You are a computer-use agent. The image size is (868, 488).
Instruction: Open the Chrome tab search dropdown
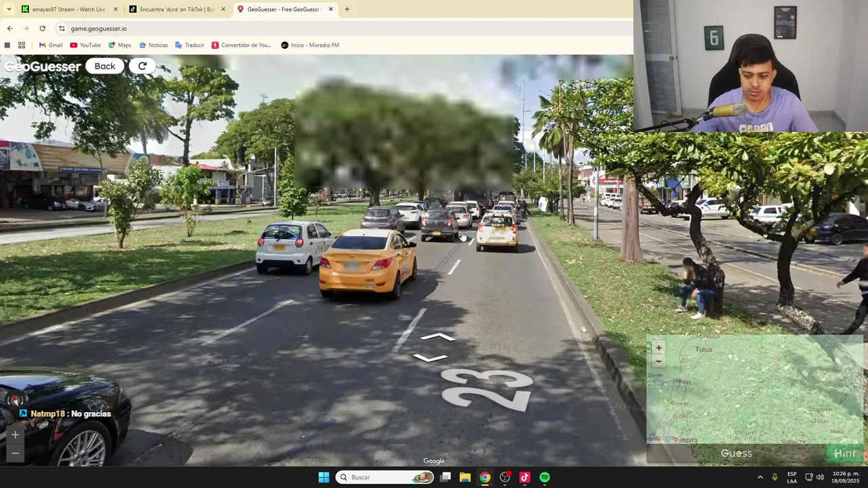[9, 9]
